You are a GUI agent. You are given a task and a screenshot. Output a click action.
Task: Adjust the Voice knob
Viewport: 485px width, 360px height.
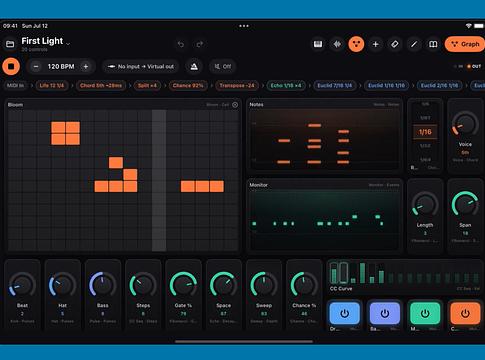pos(465,124)
